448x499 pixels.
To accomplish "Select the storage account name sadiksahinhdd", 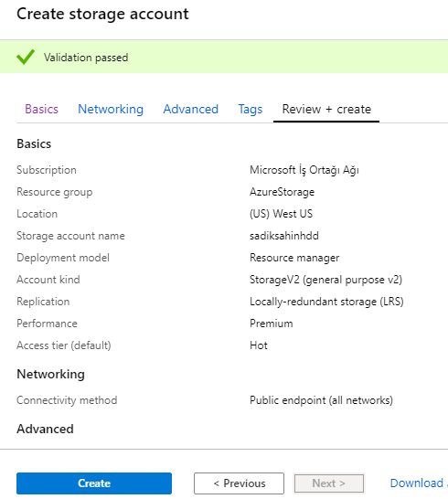I will [284, 236].
